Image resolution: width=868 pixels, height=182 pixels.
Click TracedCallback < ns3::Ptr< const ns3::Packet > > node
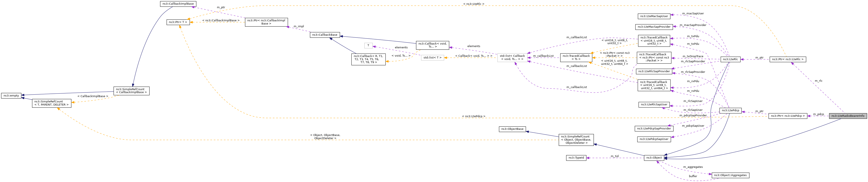654,57
